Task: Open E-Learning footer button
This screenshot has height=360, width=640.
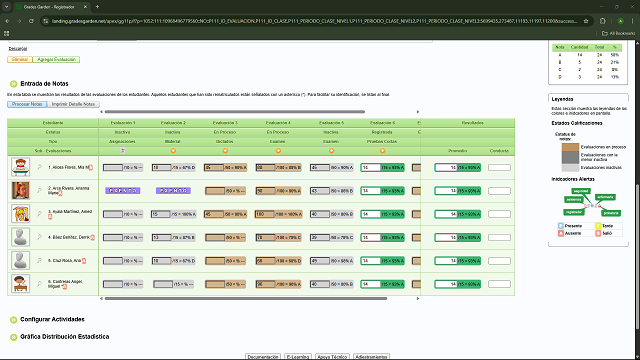Action: pyautogui.click(x=298, y=357)
